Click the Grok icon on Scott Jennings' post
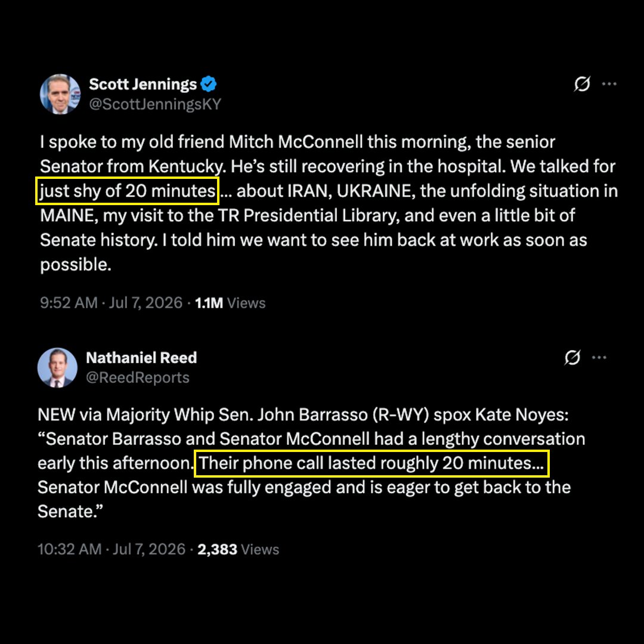 pyautogui.click(x=582, y=84)
